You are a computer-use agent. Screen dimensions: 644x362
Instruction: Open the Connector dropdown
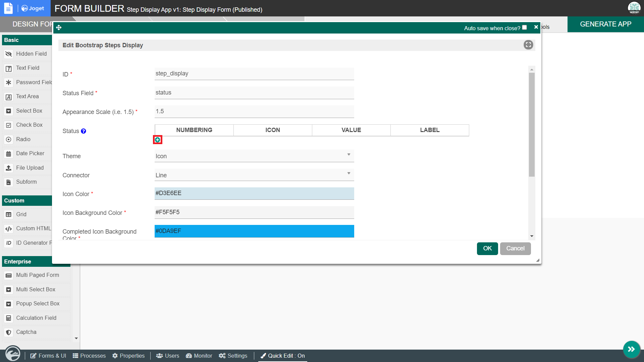click(x=254, y=175)
